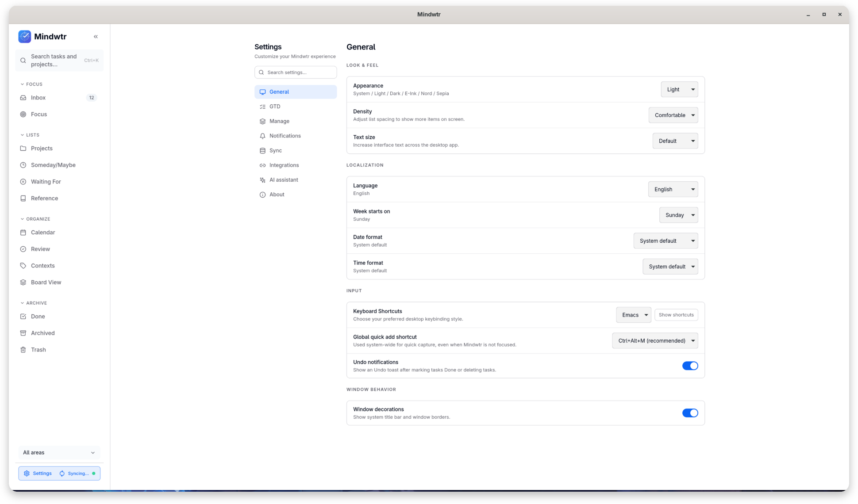This screenshot has width=858, height=504.
Task: Switch to the GTD settings tab
Action: pyautogui.click(x=295, y=107)
